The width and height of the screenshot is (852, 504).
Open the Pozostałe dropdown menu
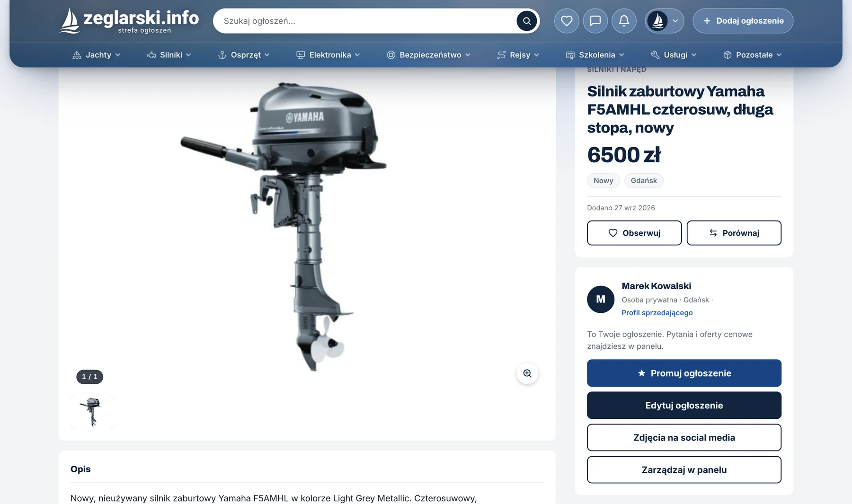click(753, 55)
